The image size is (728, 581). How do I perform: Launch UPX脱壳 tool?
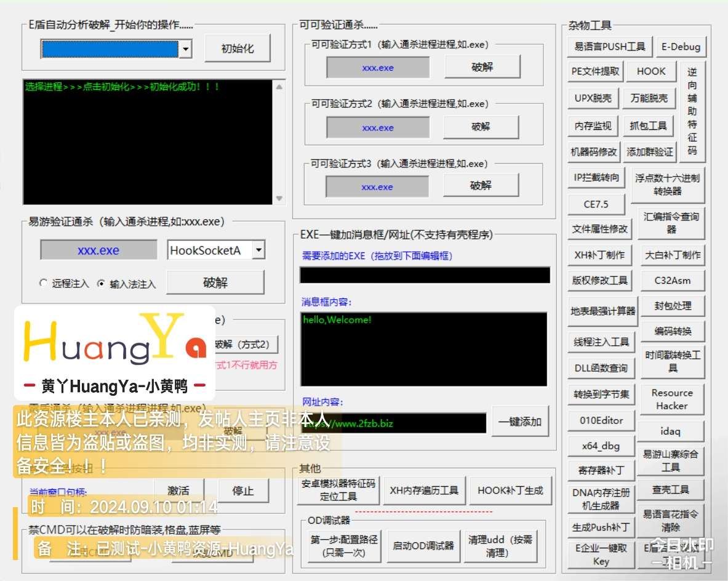click(x=593, y=98)
